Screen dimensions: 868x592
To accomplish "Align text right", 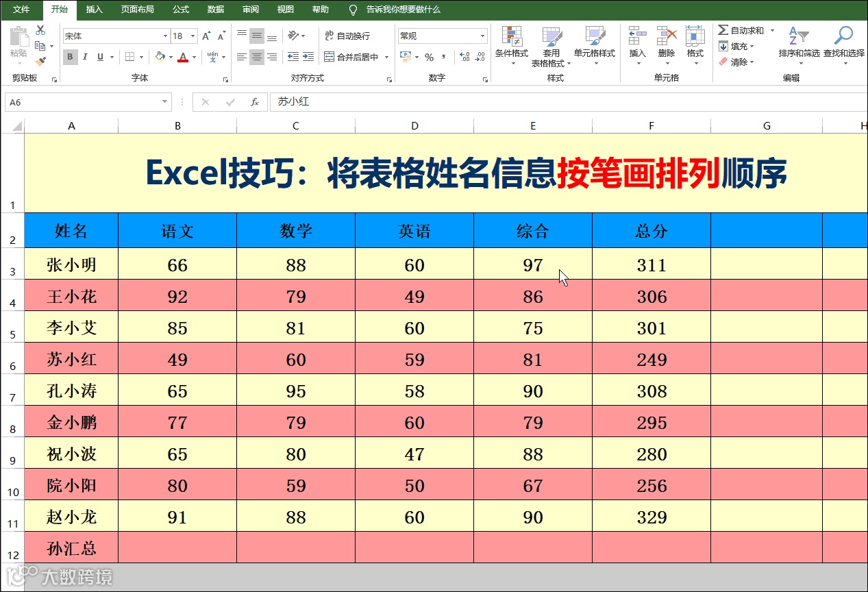I will click(272, 57).
